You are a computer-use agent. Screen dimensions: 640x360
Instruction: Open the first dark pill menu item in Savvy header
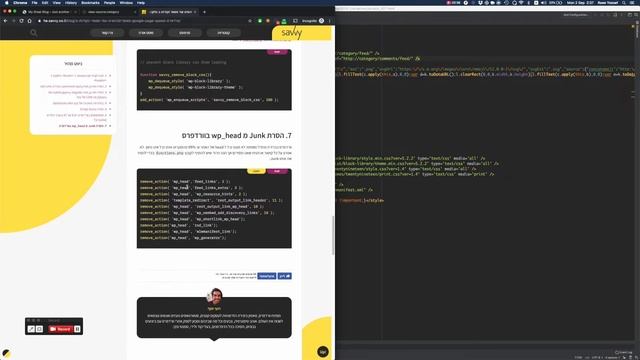[107, 33]
